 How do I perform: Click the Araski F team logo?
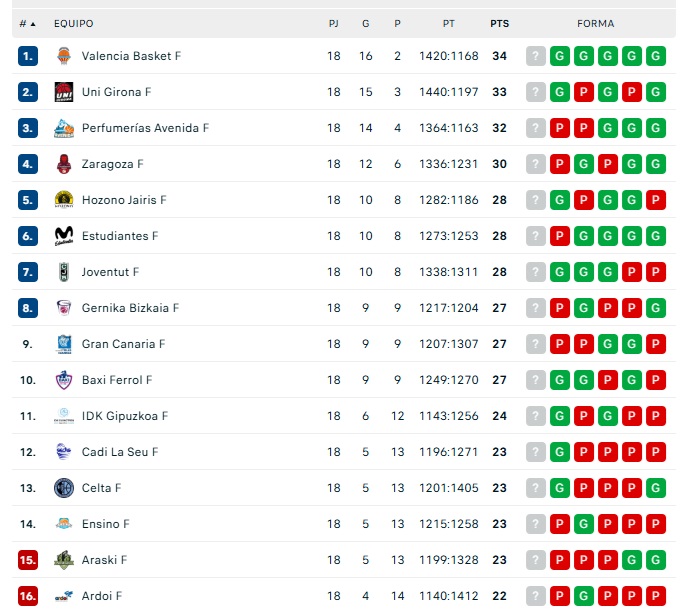[x=64, y=560]
